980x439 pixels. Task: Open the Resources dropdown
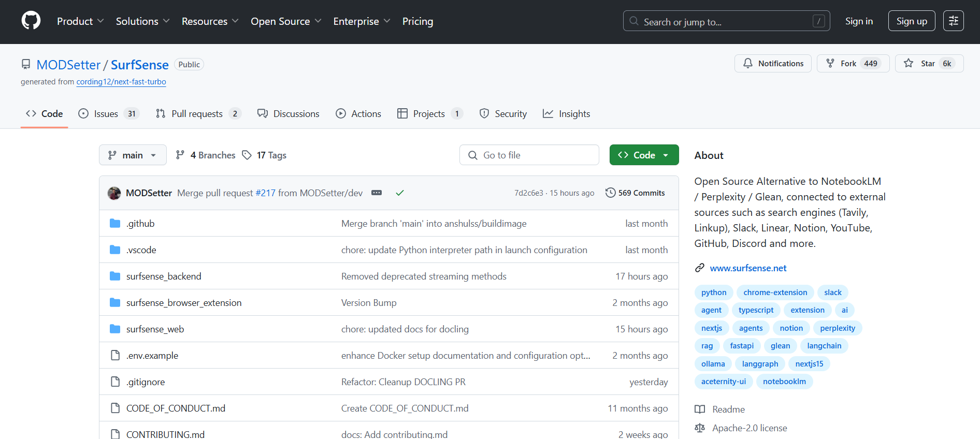coord(210,21)
